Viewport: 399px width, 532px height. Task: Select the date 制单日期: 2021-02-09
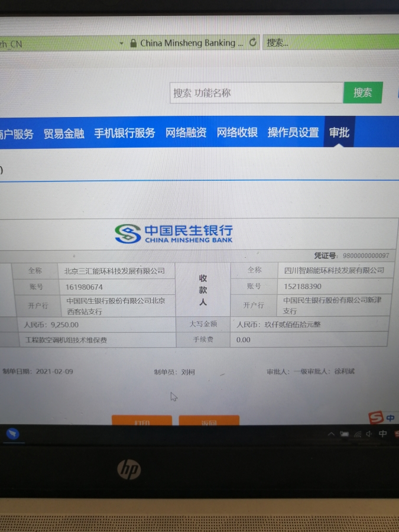tap(38, 371)
